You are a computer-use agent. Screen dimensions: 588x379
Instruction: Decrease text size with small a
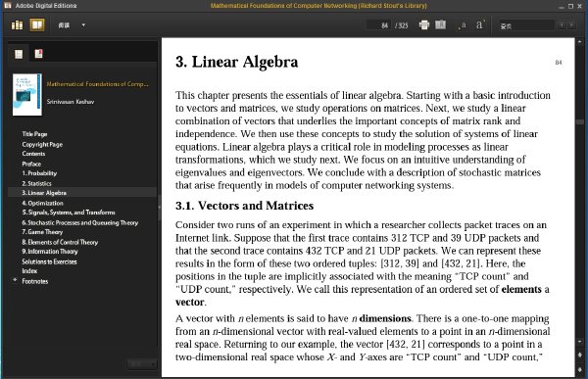click(463, 25)
